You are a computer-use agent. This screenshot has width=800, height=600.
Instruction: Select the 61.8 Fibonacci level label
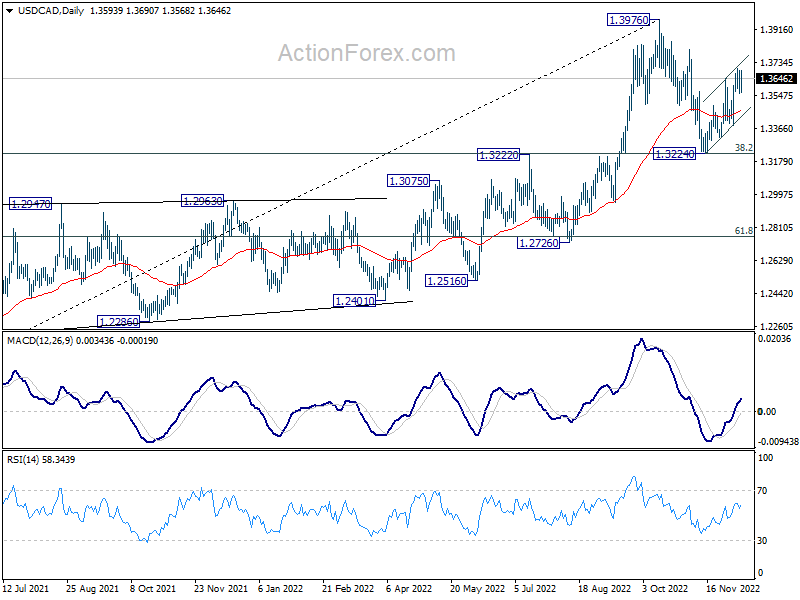743,231
